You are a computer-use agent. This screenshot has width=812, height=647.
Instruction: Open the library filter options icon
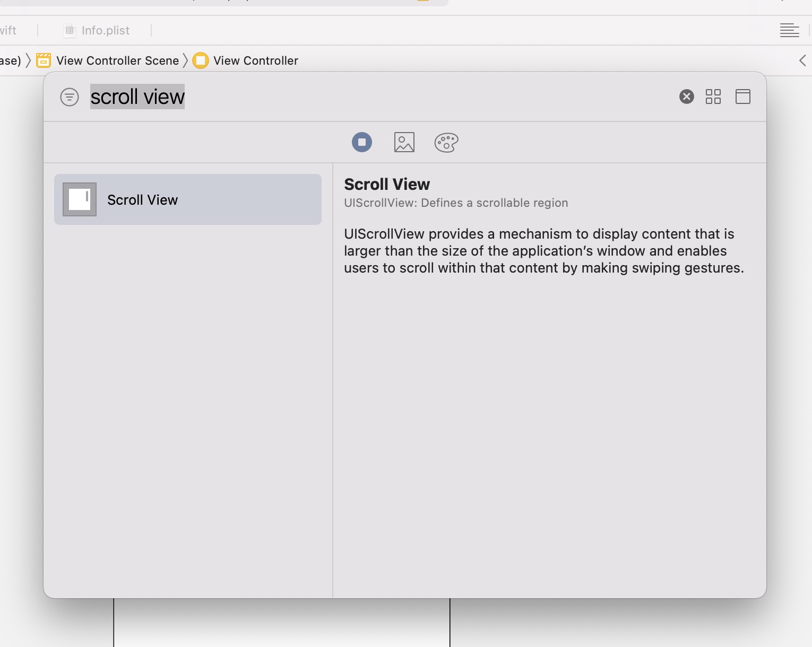point(70,97)
